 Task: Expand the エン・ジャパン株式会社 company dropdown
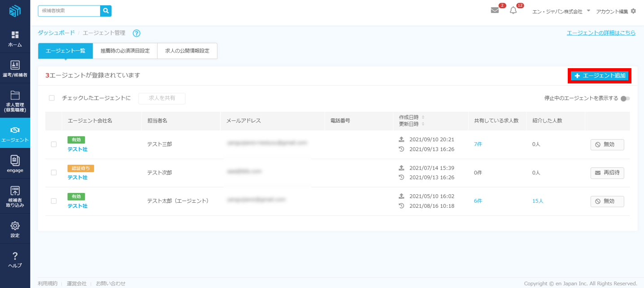588,10
